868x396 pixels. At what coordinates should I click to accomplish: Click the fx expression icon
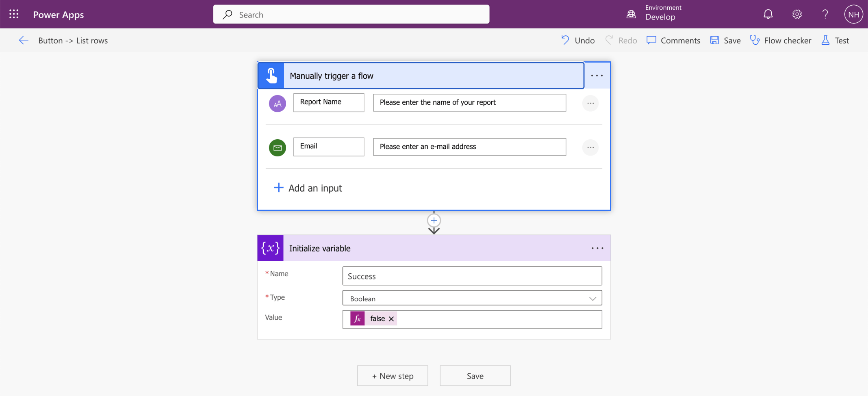[358, 319]
